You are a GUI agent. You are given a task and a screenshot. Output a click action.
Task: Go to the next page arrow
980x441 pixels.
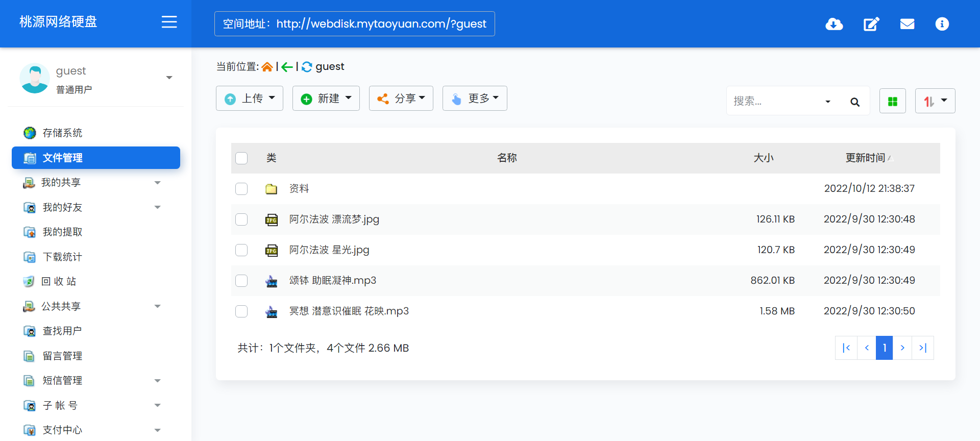coord(902,348)
